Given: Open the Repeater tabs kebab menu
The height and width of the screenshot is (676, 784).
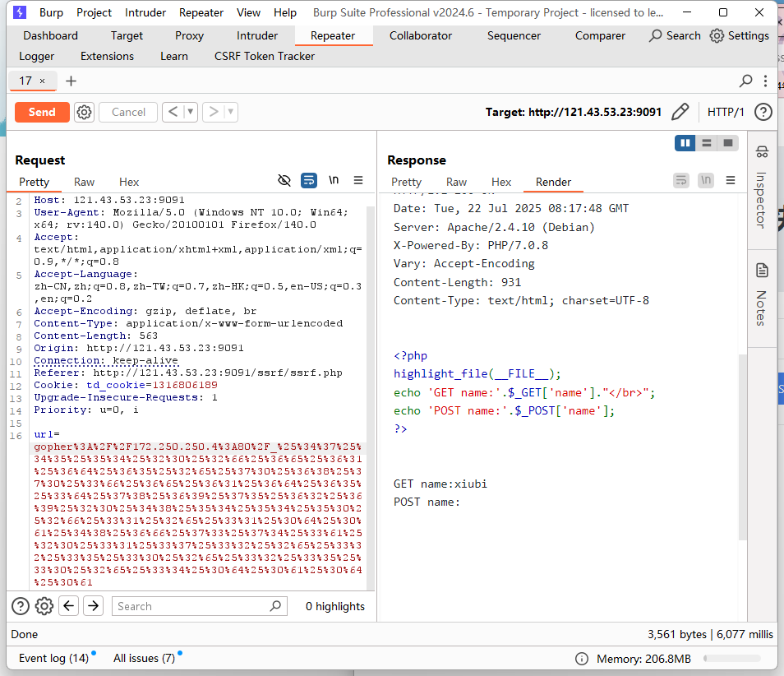Looking at the screenshot, I should coord(766,81).
